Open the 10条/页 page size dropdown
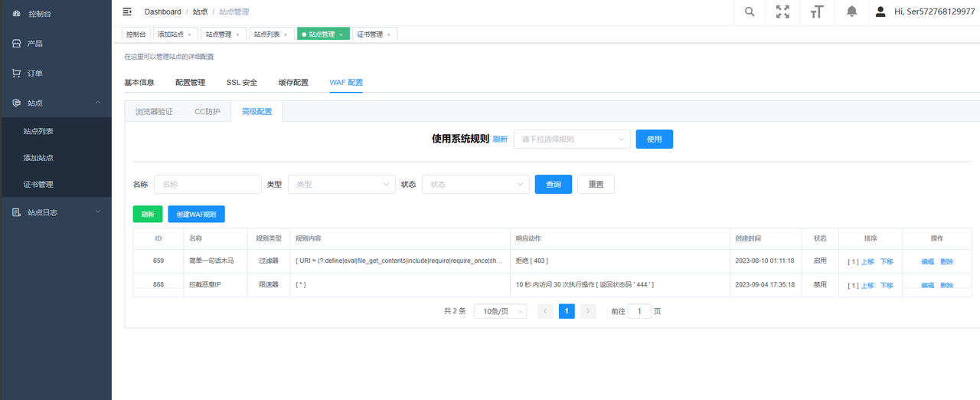980x400 pixels. tap(500, 311)
